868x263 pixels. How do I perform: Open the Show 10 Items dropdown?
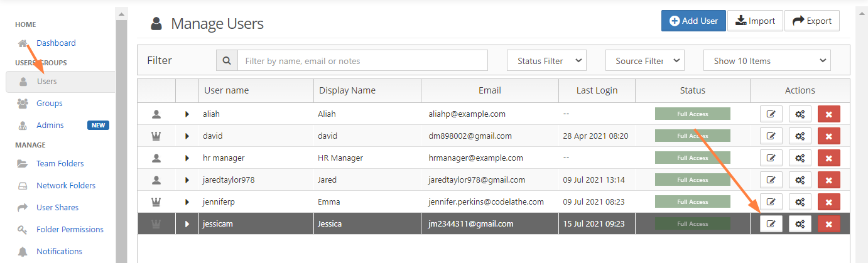[x=766, y=61]
